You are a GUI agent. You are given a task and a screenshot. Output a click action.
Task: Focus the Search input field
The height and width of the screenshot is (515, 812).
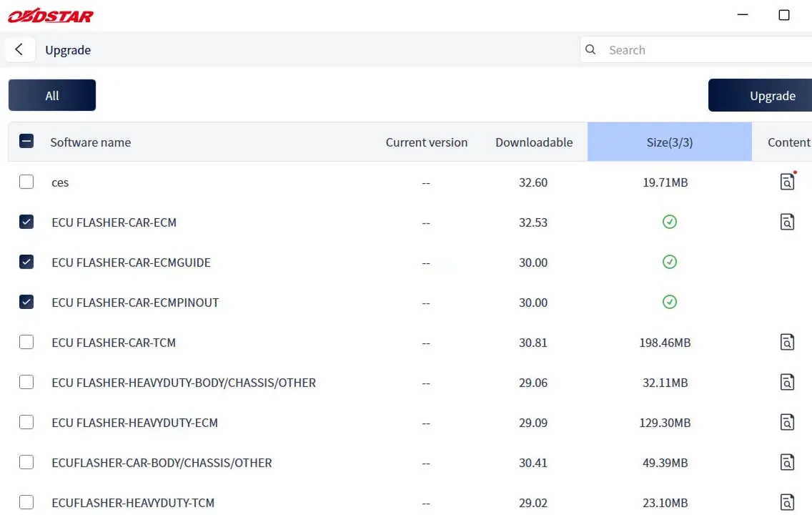click(696, 50)
